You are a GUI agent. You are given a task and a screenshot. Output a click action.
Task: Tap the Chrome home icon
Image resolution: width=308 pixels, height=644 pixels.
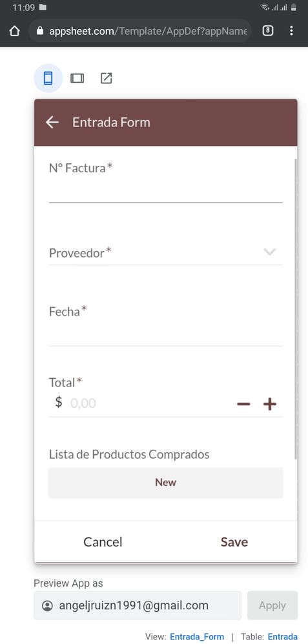coord(14,31)
